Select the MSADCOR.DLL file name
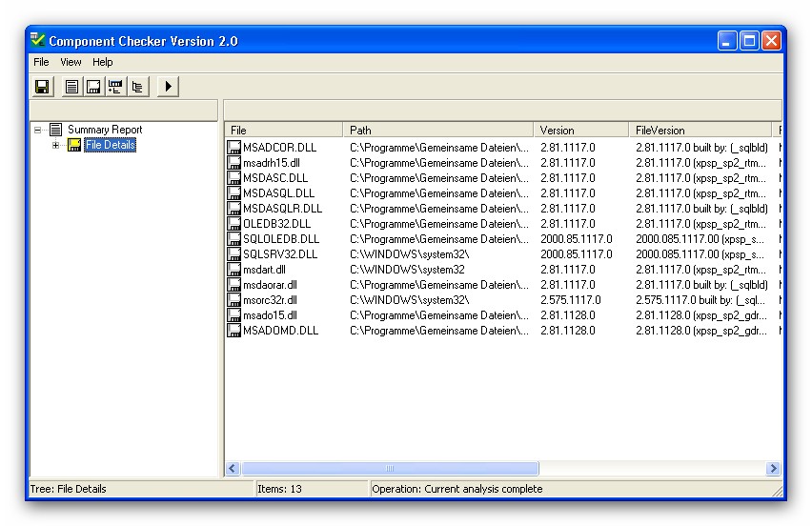Image resolution: width=812 pixels, height=526 pixels. point(279,147)
